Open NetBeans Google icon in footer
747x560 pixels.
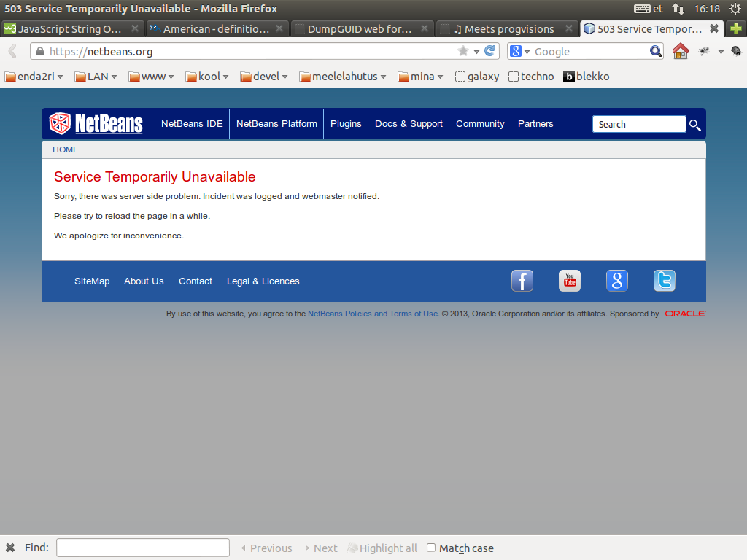617,281
